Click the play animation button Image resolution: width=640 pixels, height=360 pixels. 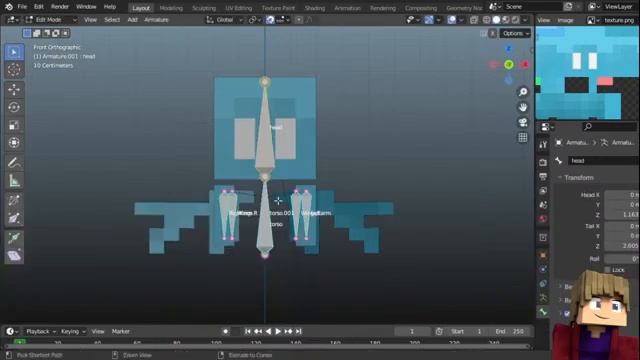(x=278, y=331)
